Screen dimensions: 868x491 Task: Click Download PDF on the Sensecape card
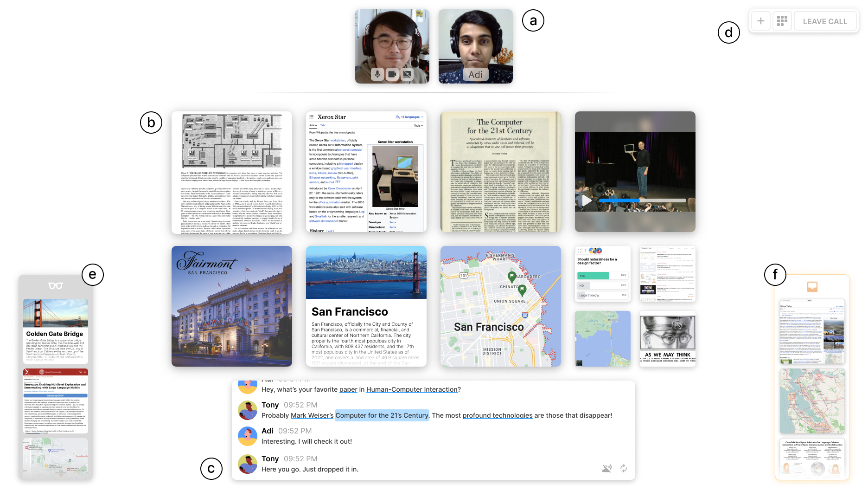point(56,396)
